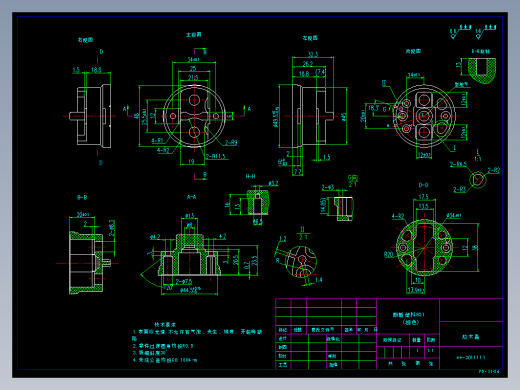Click the 26.2 dimension label
Screen dimensions: 520x390
[x=308, y=64]
